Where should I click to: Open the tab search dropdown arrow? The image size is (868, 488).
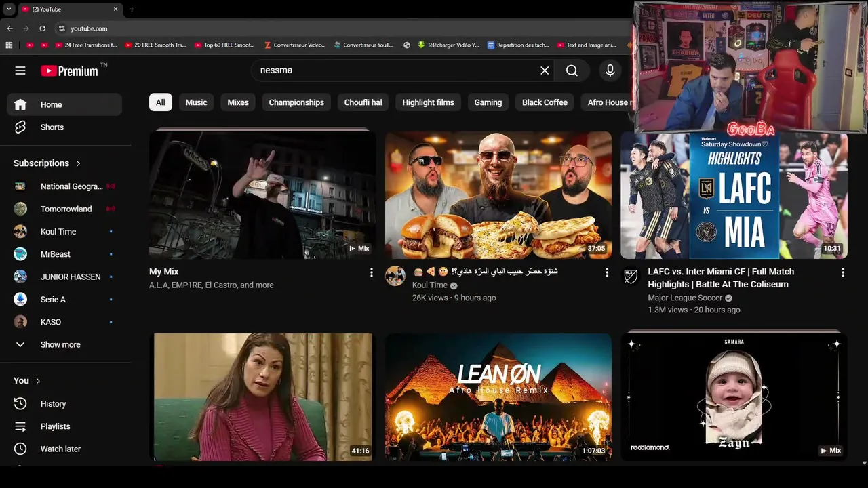point(9,9)
